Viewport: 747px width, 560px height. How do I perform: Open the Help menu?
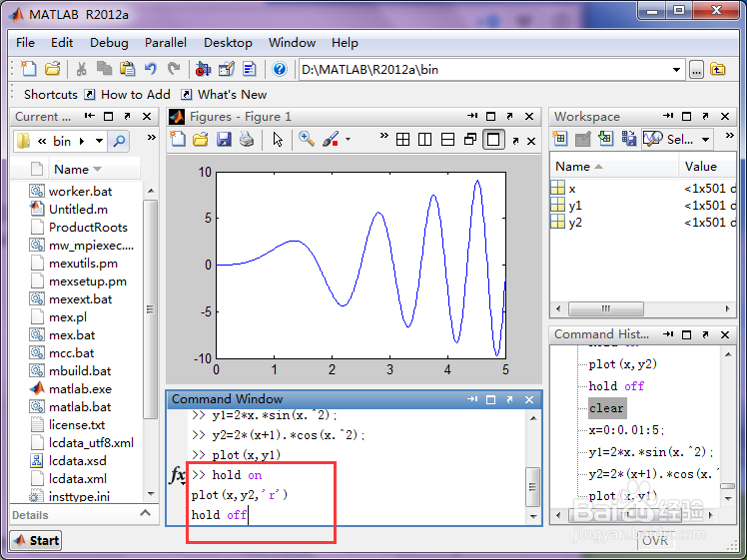(x=345, y=43)
